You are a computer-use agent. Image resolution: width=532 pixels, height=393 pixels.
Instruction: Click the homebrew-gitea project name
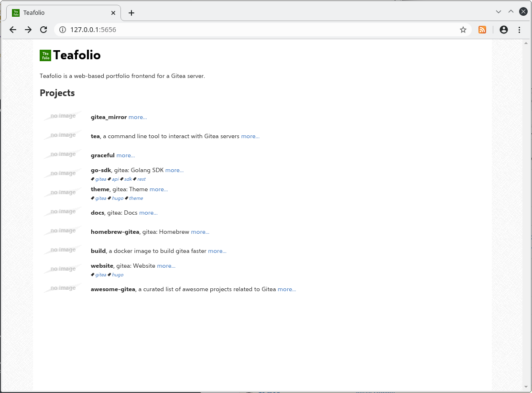pos(115,232)
